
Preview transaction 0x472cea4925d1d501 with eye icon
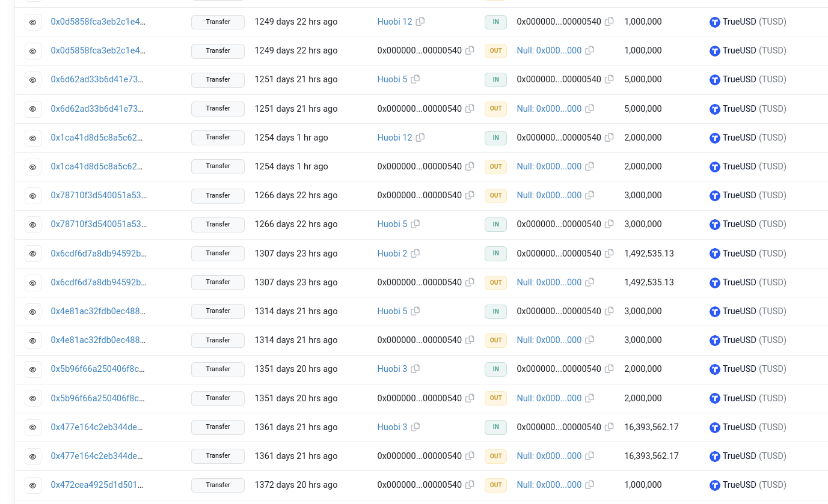pyautogui.click(x=33, y=485)
